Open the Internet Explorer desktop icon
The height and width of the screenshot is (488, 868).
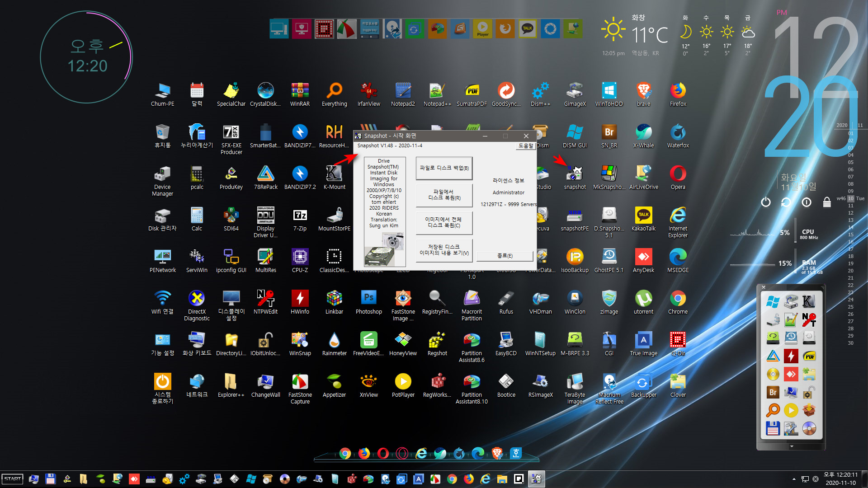pyautogui.click(x=678, y=222)
